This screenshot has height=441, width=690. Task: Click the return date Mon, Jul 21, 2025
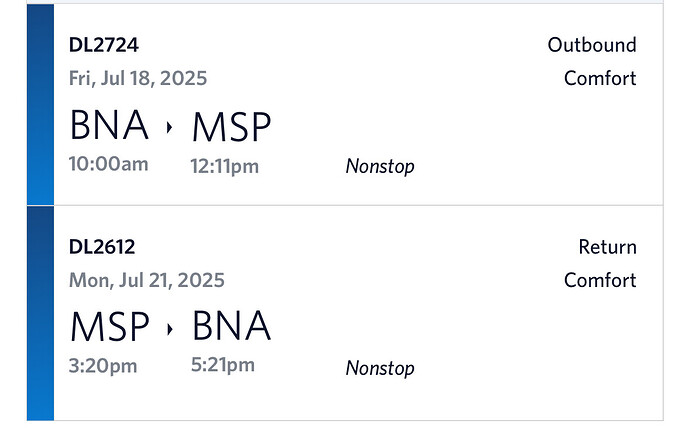click(x=147, y=280)
